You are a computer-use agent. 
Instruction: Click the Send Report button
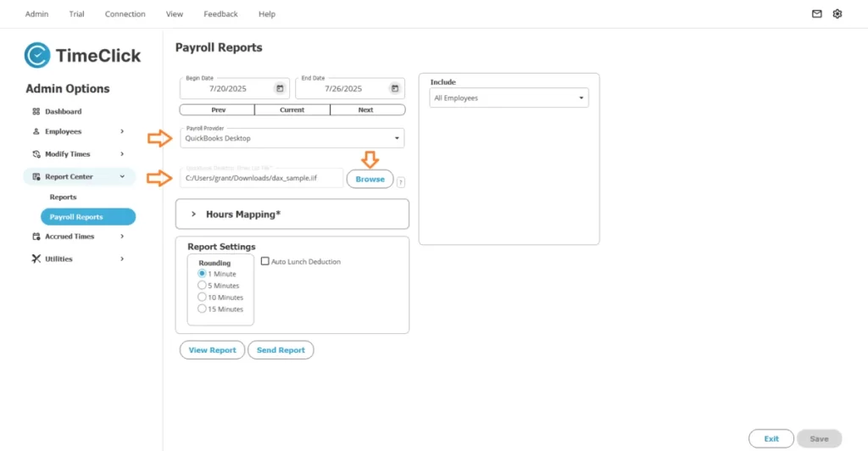[x=281, y=350]
